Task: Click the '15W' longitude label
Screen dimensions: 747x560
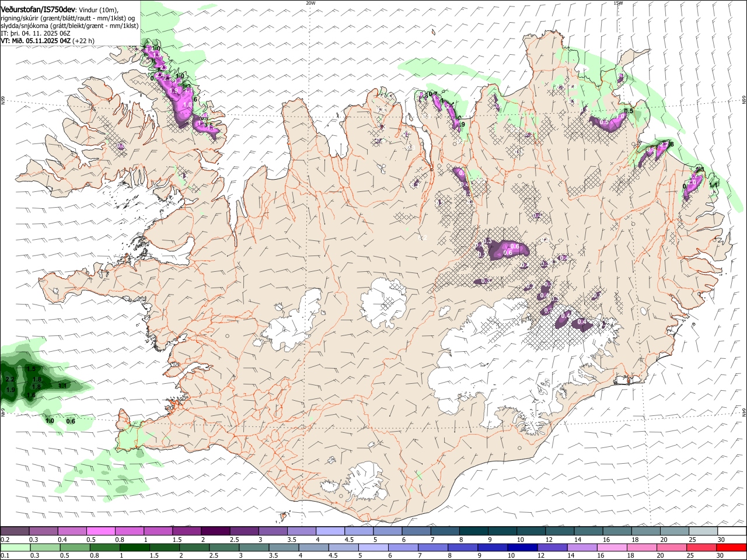Action: pos(618,3)
